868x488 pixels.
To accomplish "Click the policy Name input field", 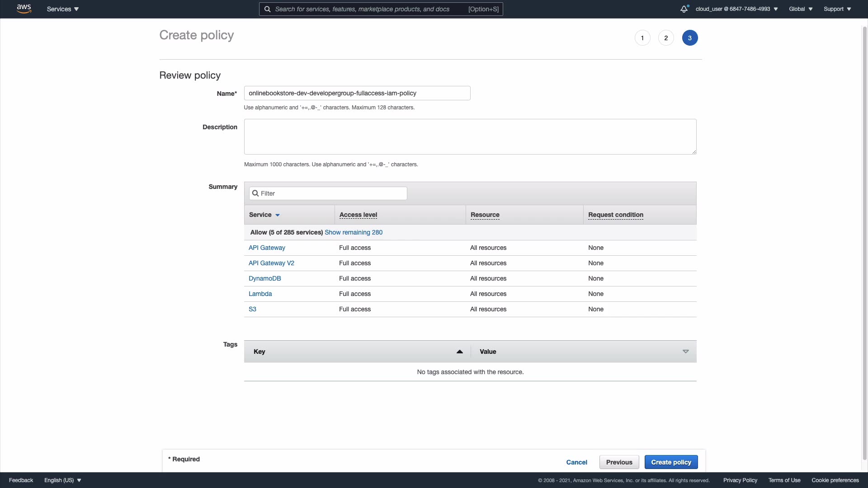I will [x=357, y=93].
